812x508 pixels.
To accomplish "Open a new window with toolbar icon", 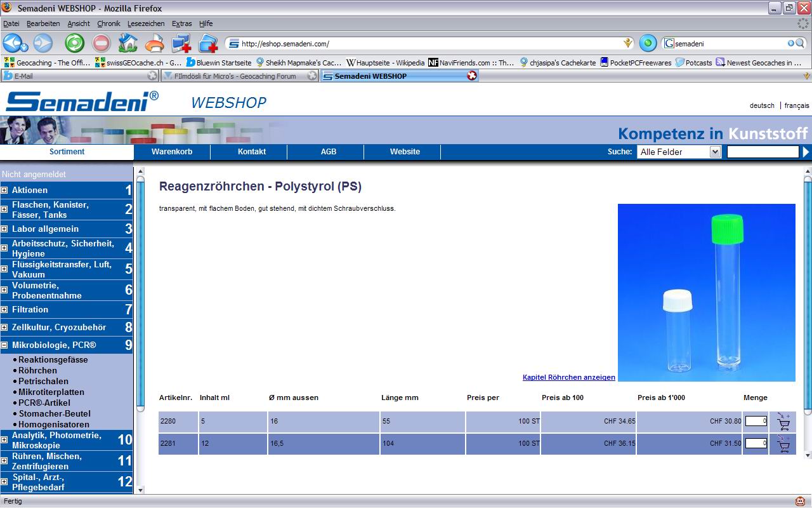I will point(181,43).
